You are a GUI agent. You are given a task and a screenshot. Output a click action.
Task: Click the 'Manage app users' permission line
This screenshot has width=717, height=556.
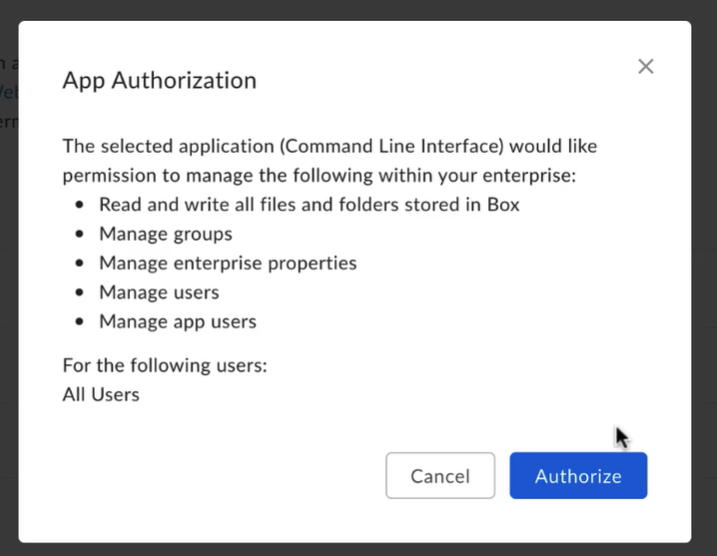pyautogui.click(x=178, y=321)
